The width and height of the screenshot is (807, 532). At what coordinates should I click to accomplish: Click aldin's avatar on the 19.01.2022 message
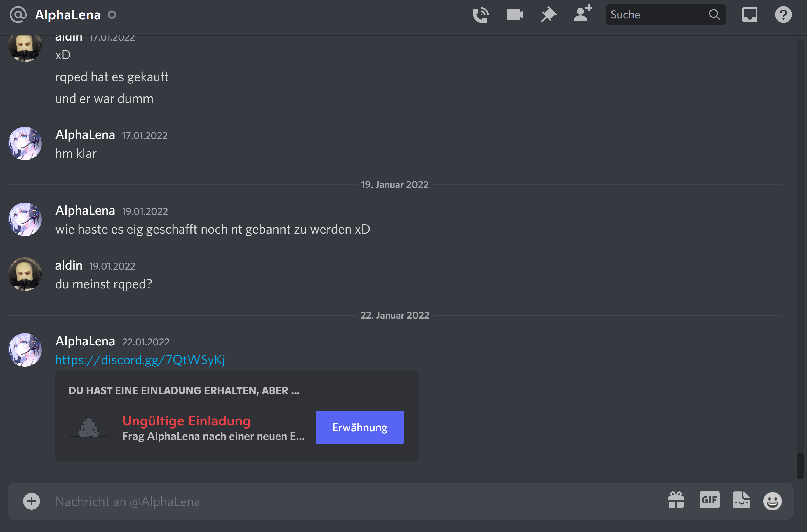(25, 274)
